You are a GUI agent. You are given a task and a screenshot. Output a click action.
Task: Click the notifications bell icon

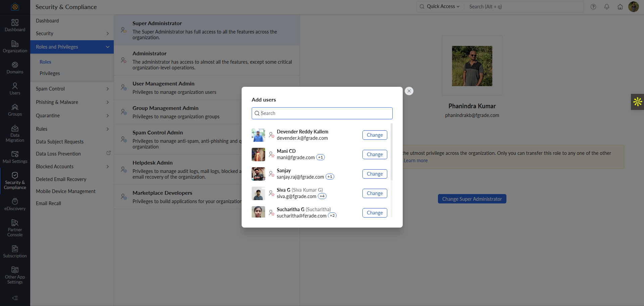pos(606,7)
